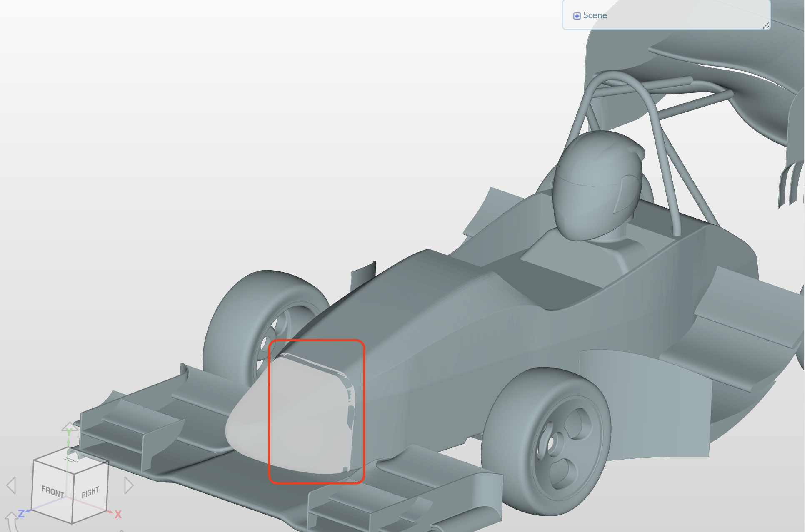Click rotate-left triangle beside orientation cube

(11, 485)
